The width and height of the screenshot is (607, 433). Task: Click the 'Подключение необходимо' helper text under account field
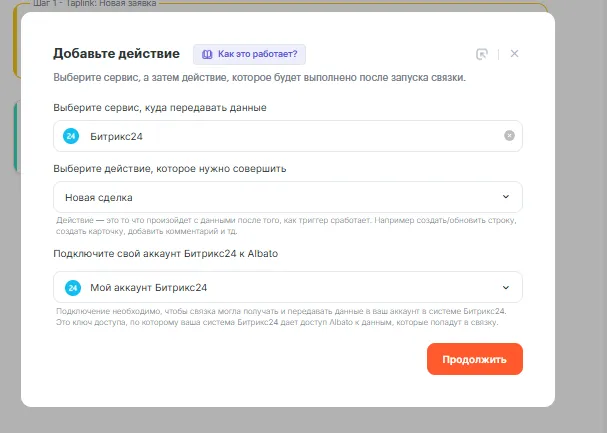tap(280, 317)
